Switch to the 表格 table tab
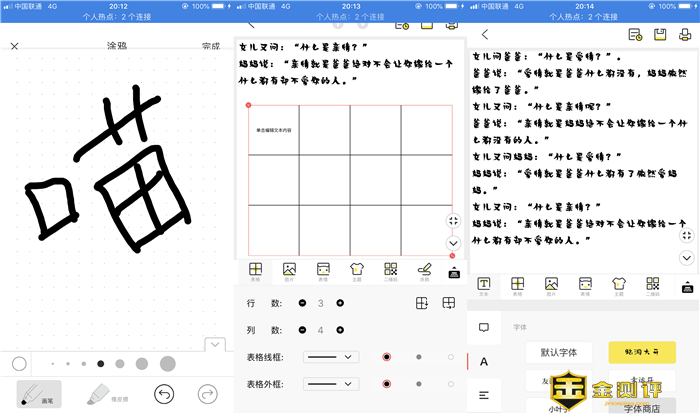 (517, 286)
